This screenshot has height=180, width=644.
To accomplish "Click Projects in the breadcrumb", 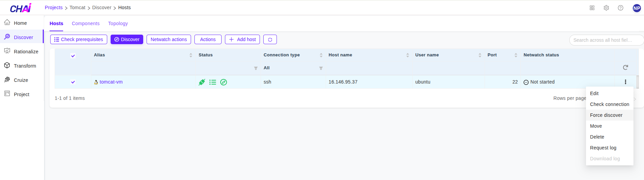I will click(x=54, y=7).
